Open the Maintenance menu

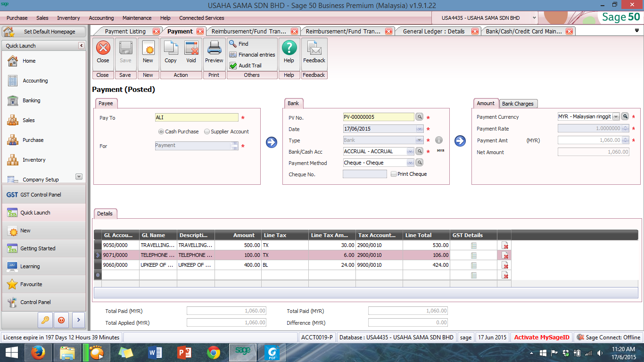137,18
